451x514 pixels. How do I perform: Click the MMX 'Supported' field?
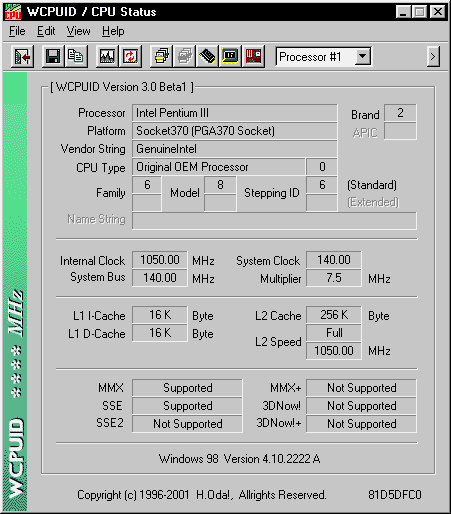[x=187, y=388]
